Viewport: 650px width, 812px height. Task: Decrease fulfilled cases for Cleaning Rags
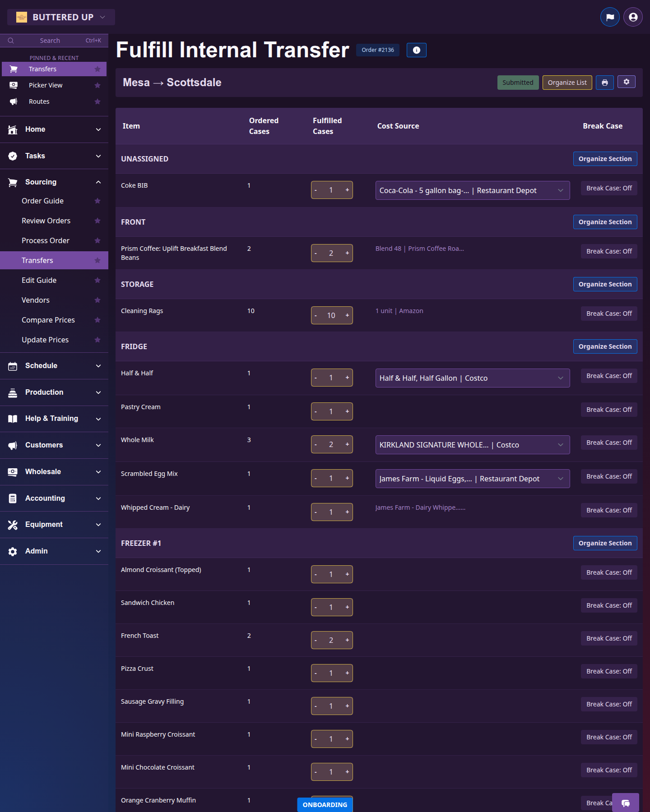[316, 315]
